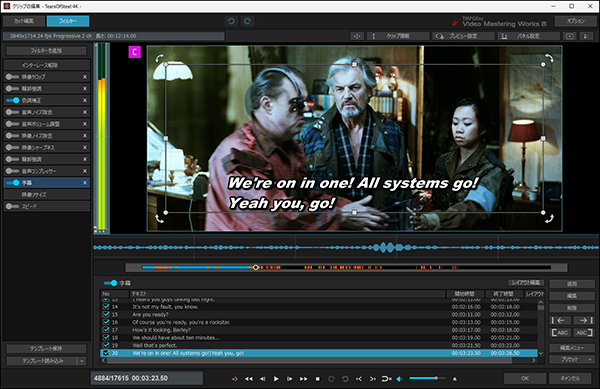The width and height of the screenshot is (600, 389).
Task: Toggle the 字幕 filter switch in the filter list
Action: point(13,183)
